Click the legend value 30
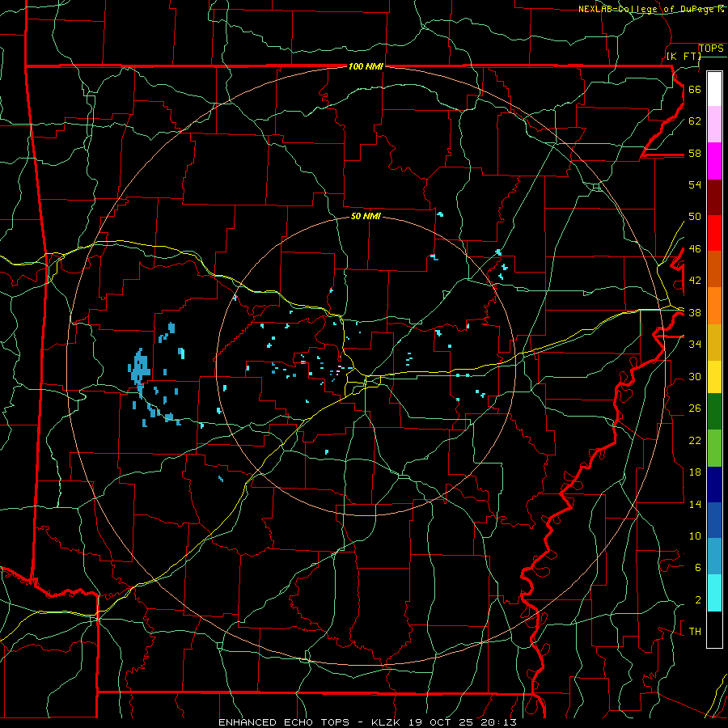Viewport: 728px width, 728px height. click(x=695, y=376)
